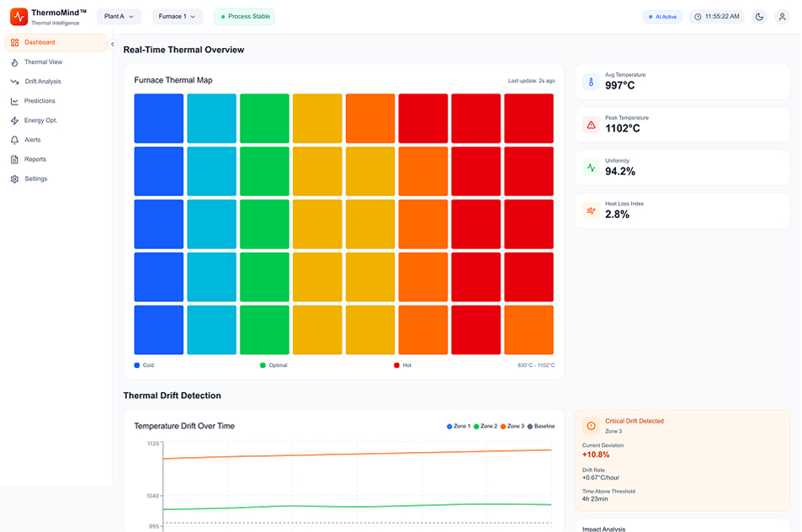Click the ThermoMind logo icon
The height and width of the screenshot is (532, 802).
(x=19, y=17)
